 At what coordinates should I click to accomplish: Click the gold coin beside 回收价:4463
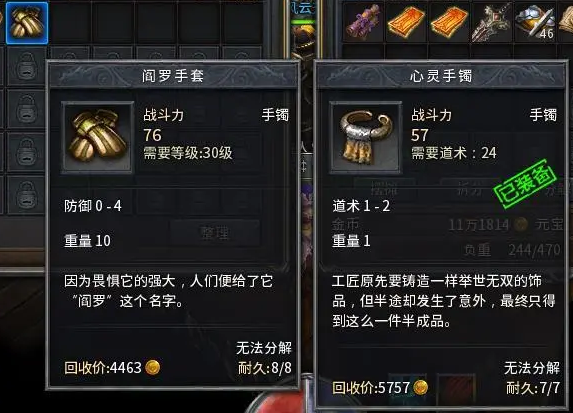click(x=152, y=367)
